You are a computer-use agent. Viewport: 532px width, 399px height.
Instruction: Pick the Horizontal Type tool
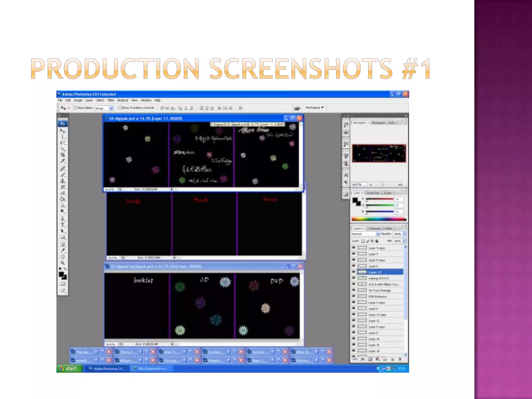[63, 225]
